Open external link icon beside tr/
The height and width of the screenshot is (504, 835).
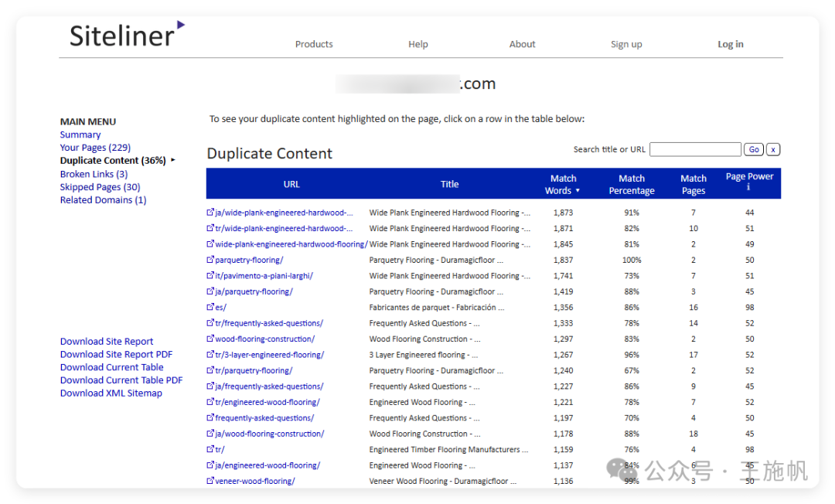[210, 448]
